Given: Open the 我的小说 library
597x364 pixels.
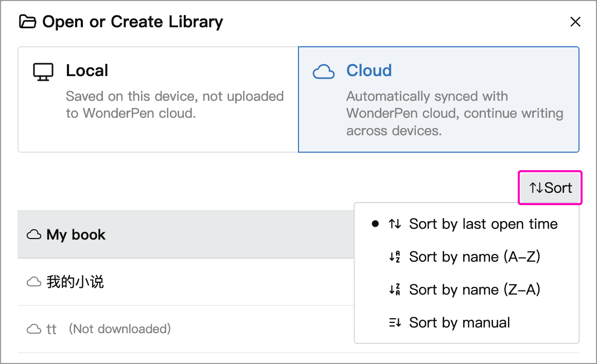Looking at the screenshot, I should tap(186, 282).
